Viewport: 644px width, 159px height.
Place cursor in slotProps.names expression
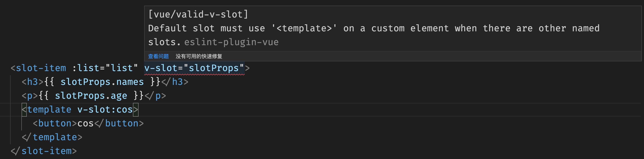102,82
